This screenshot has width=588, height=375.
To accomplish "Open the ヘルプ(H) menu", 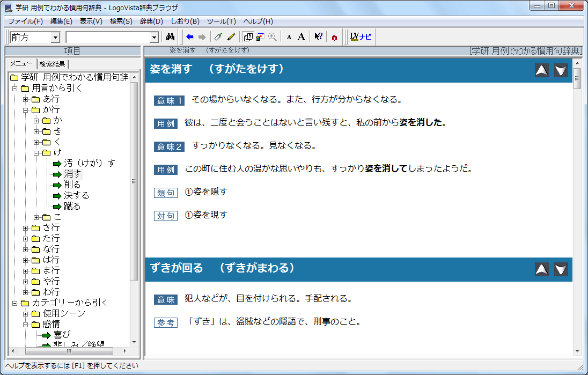I will click(x=258, y=21).
